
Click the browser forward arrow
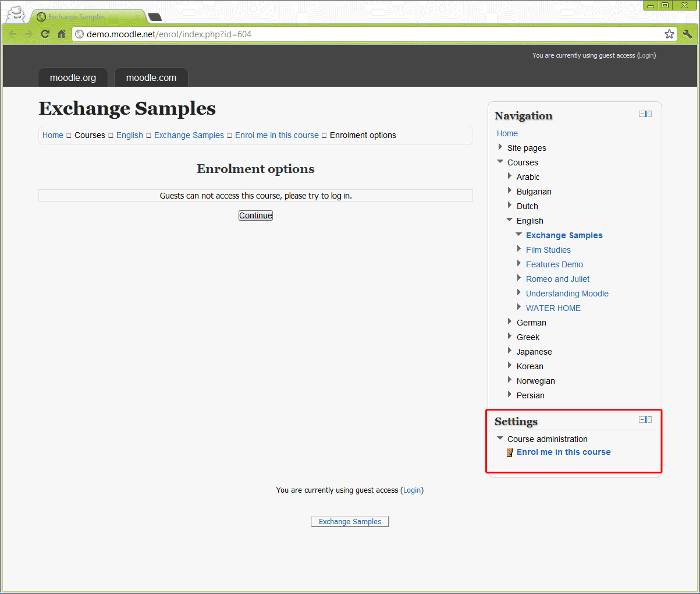point(29,34)
